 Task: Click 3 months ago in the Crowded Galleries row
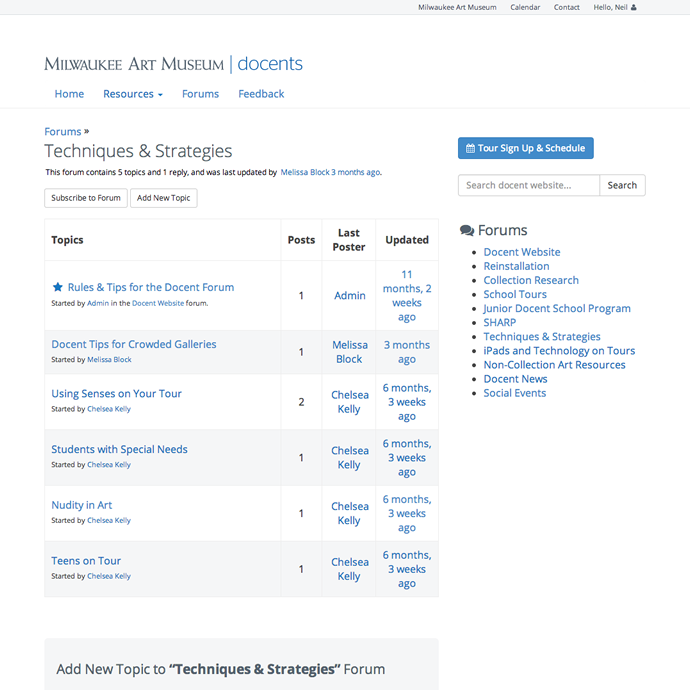tap(407, 352)
